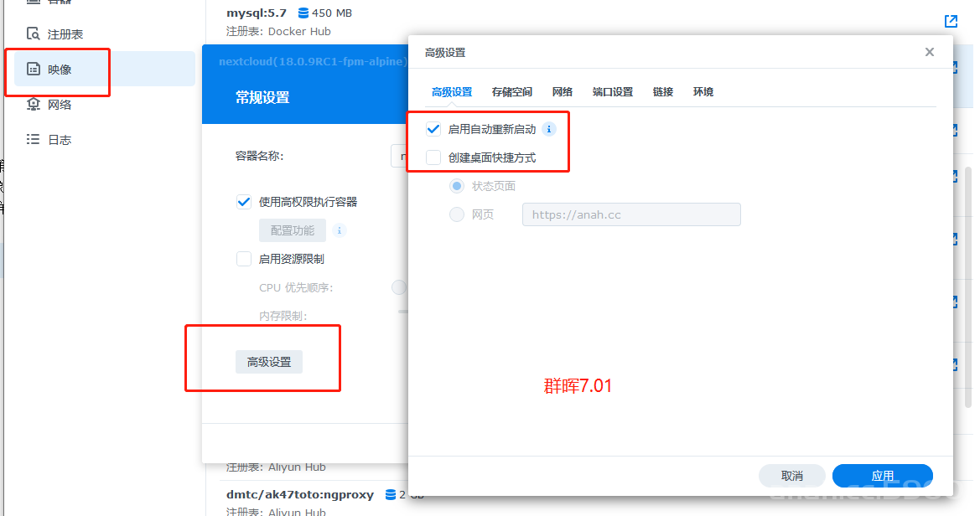Click the mysql:5.7 image name
This screenshot has height=516, width=980.
tap(257, 13)
